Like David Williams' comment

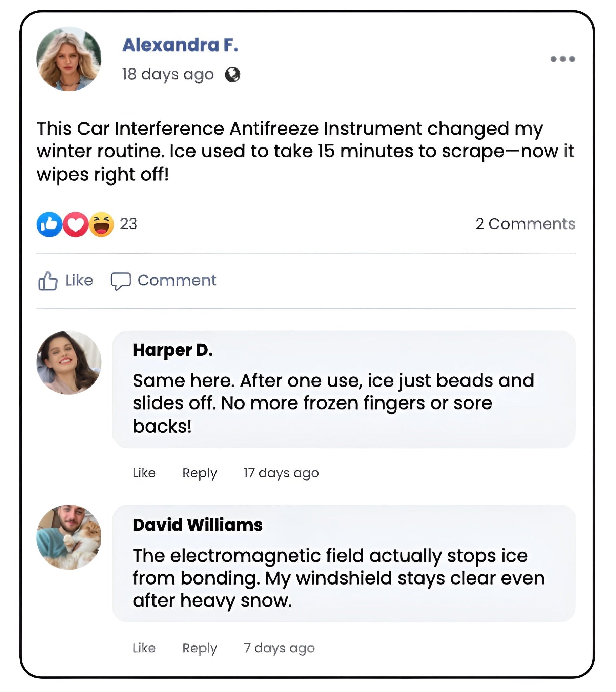[x=144, y=648]
